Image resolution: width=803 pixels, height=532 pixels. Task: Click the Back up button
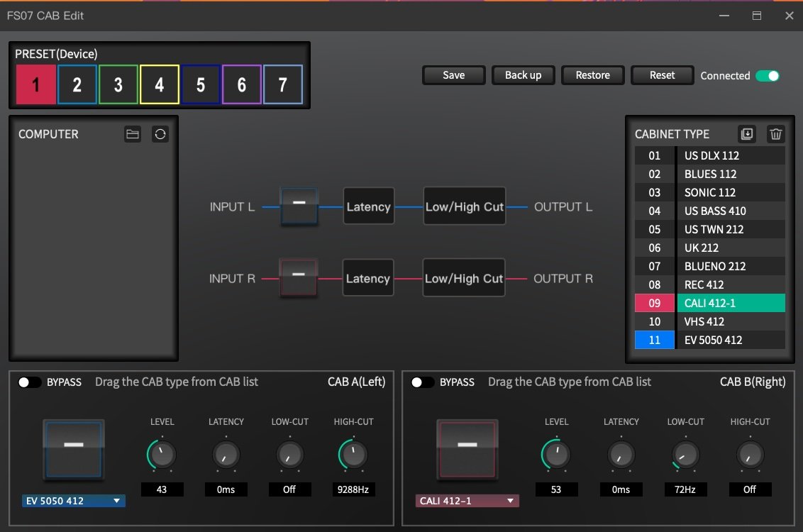523,75
